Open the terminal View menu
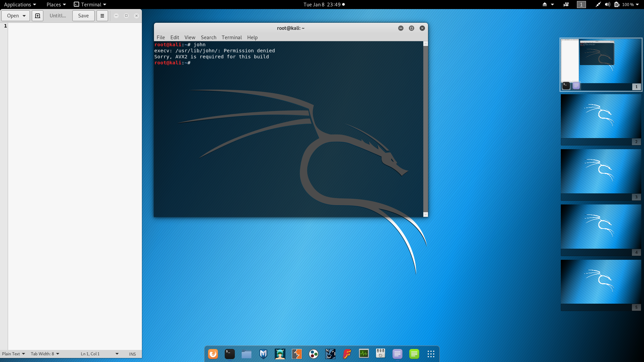Image resolution: width=644 pixels, height=362 pixels. [190, 38]
